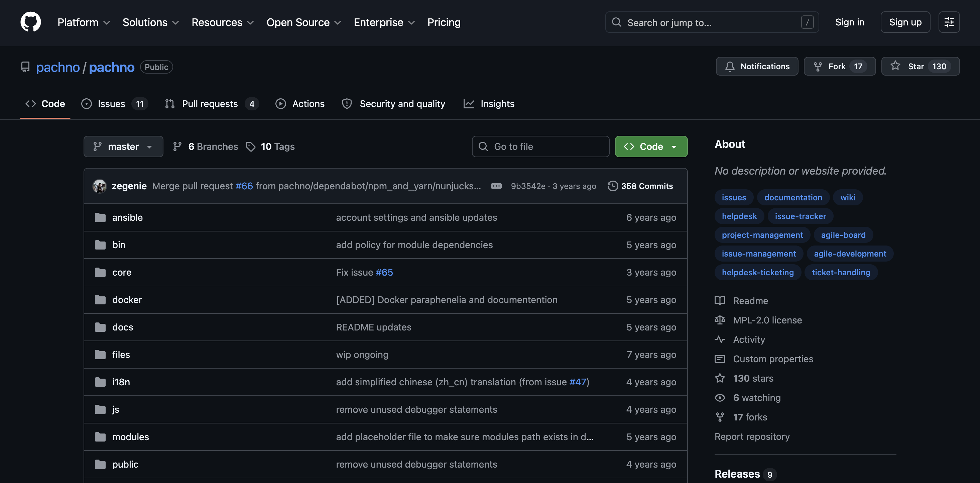Click the helpdesk-ticketing topic tag

(757, 272)
